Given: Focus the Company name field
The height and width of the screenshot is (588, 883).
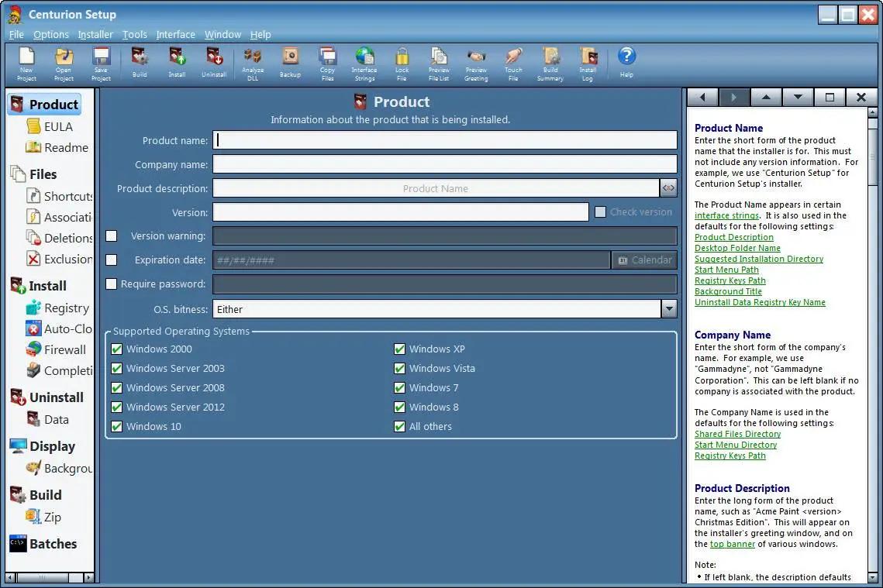Looking at the screenshot, I should [x=445, y=164].
